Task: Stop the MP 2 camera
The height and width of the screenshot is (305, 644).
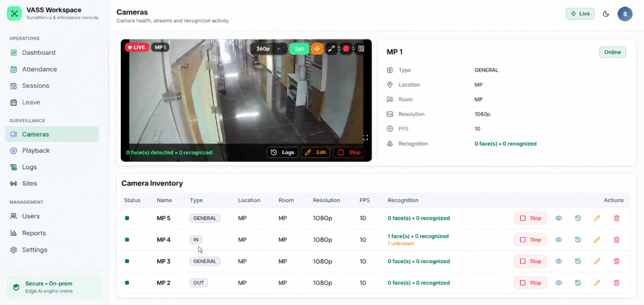Action: (530, 282)
